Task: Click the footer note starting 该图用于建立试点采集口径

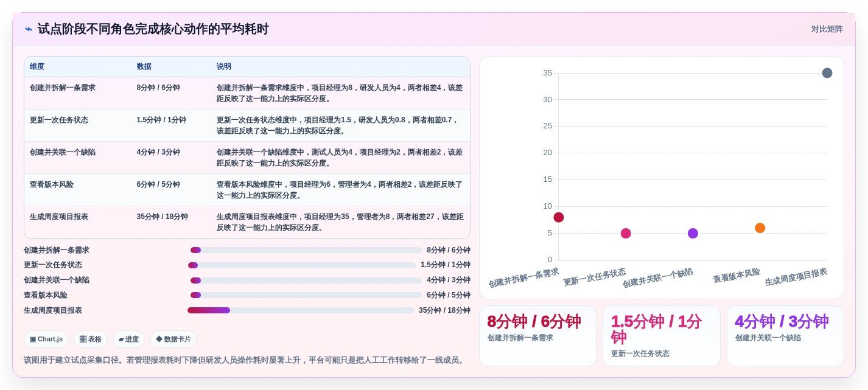Action: click(245, 360)
